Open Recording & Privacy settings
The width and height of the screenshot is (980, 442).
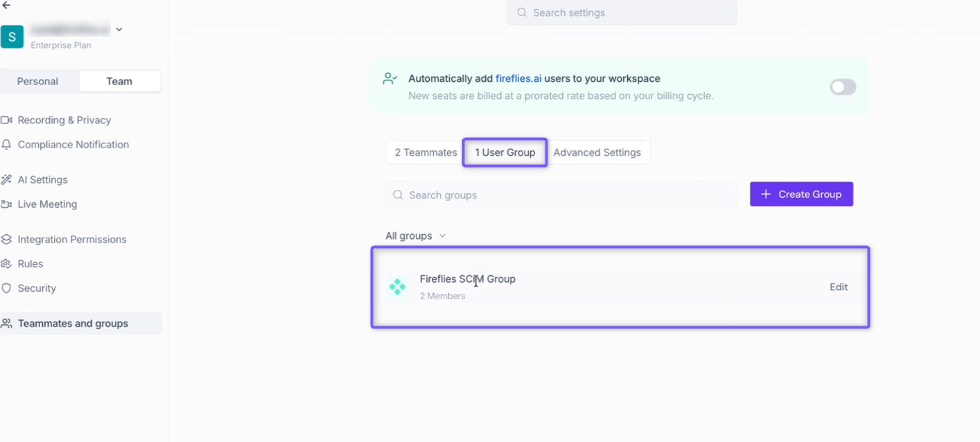64,120
